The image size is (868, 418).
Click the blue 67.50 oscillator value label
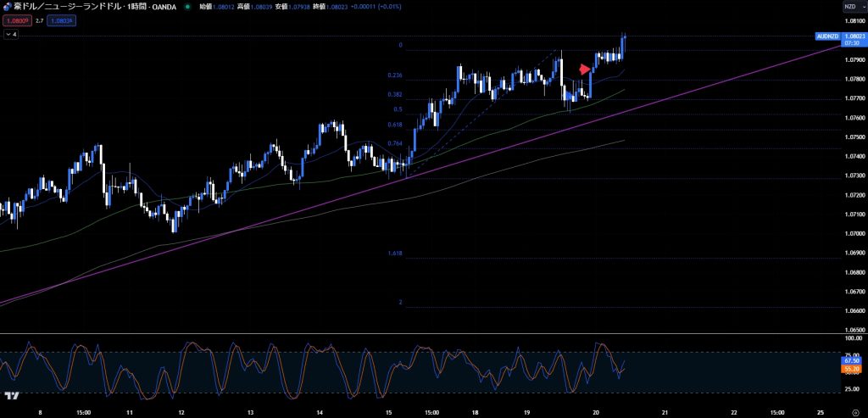point(853,360)
